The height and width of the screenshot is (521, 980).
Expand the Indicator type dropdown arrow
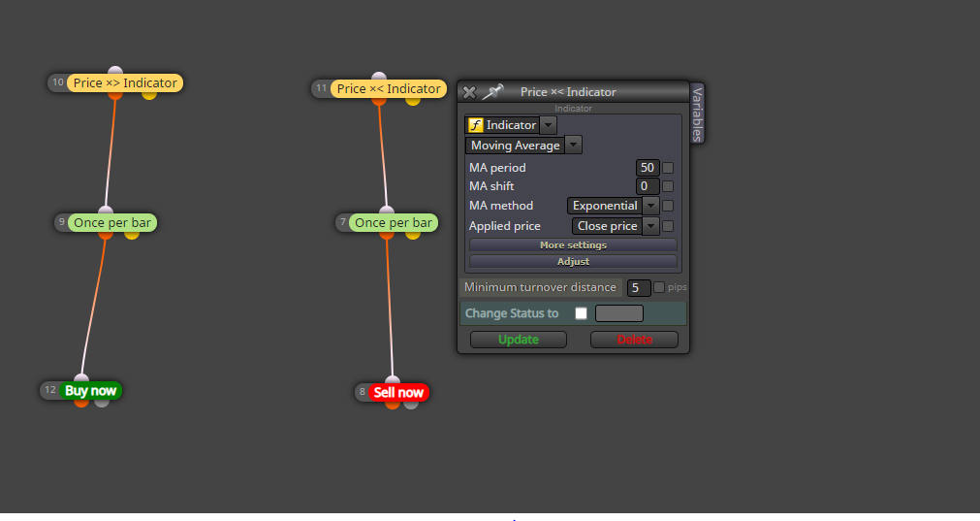tap(548, 125)
